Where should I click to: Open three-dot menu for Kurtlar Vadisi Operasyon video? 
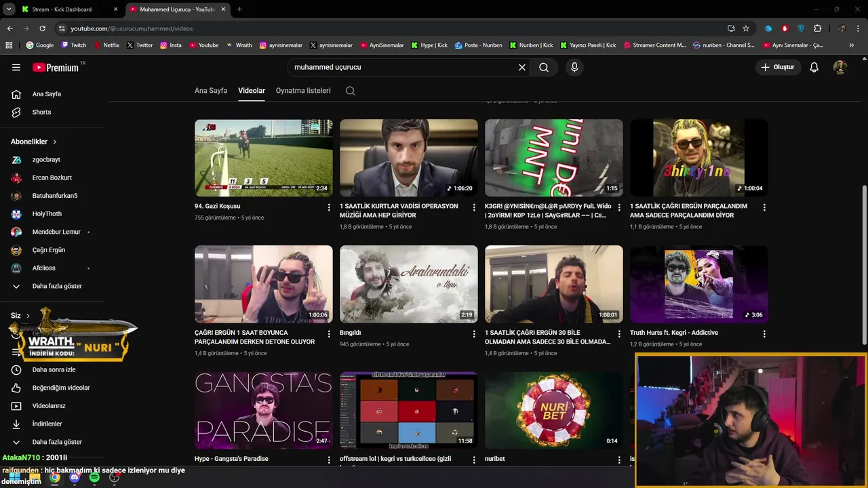(474, 207)
